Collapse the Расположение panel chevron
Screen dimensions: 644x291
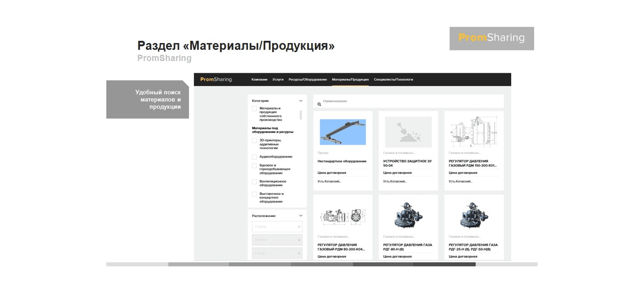click(x=301, y=216)
